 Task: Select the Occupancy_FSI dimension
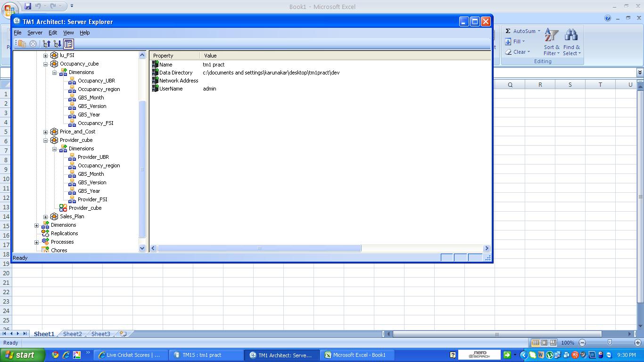(x=95, y=123)
